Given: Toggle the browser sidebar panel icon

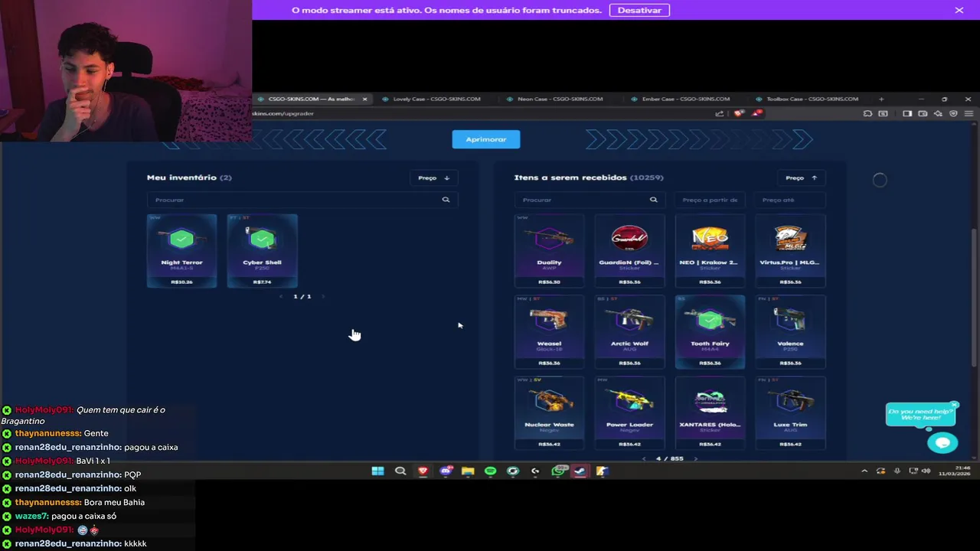Looking at the screenshot, I should [907, 113].
